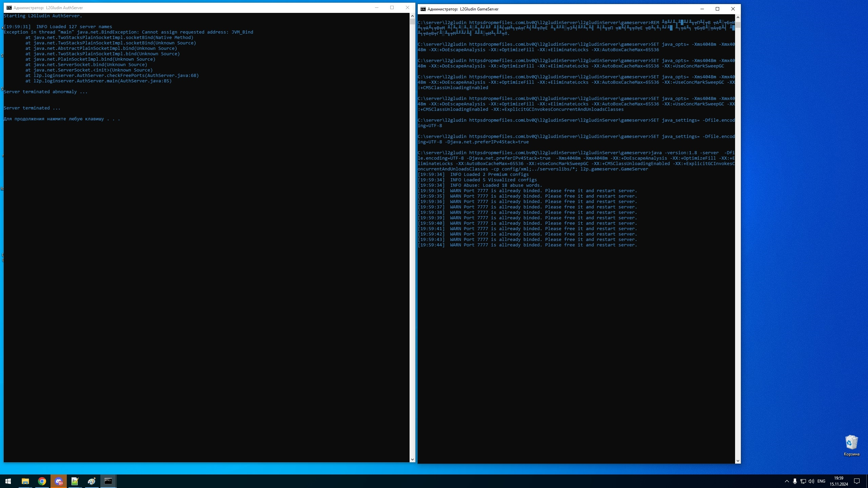Open AuthServer window system menu icon
The height and width of the screenshot is (488, 868).
click(x=9, y=8)
